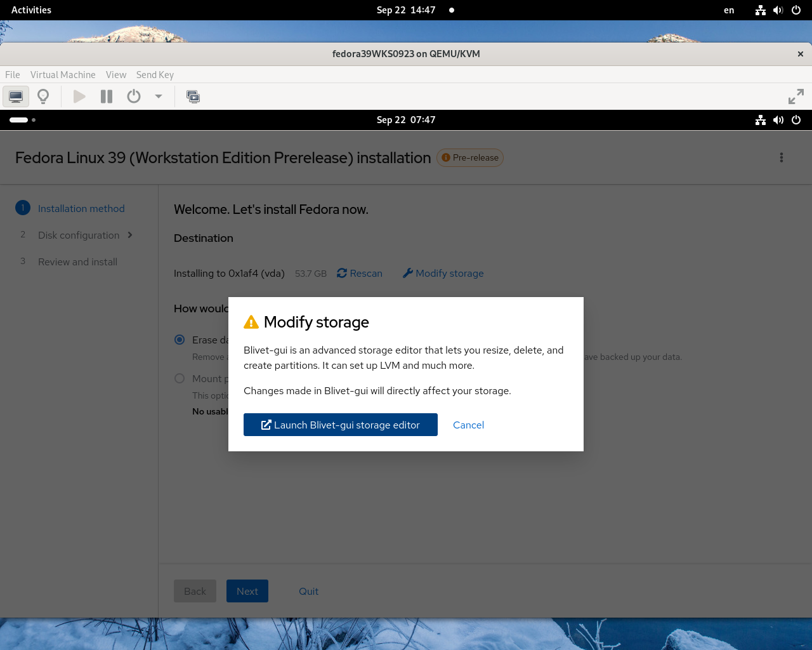Open Send Key menu
The image size is (812, 650).
(155, 75)
